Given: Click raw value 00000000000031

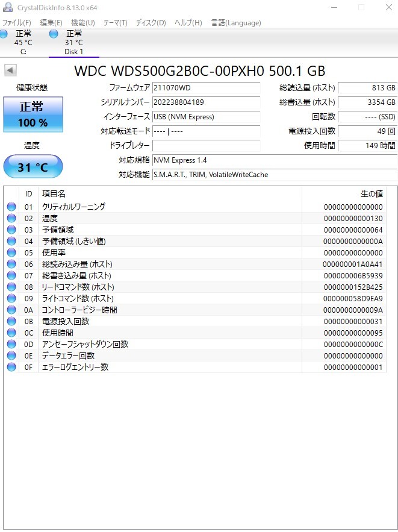Looking at the screenshot, I should pyautogui.click(x=353, y=322).
